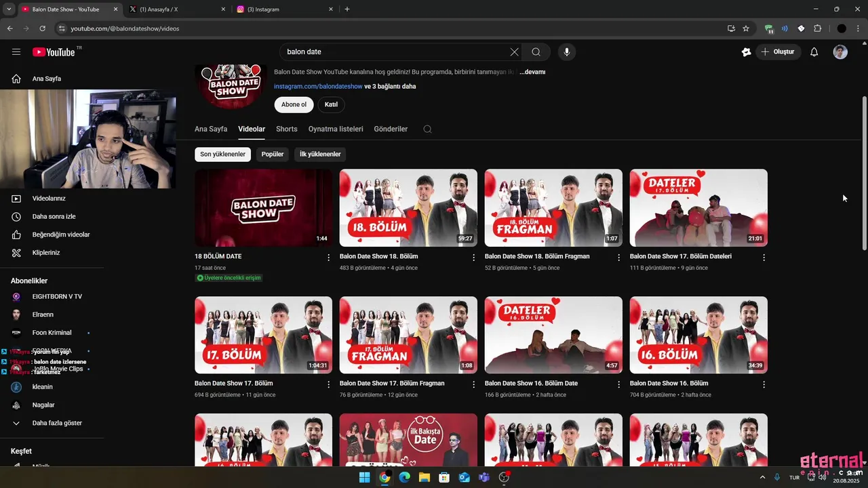Click the Oluştur create button
Viewport: 868px width, 488px height.
pos(778,52)
